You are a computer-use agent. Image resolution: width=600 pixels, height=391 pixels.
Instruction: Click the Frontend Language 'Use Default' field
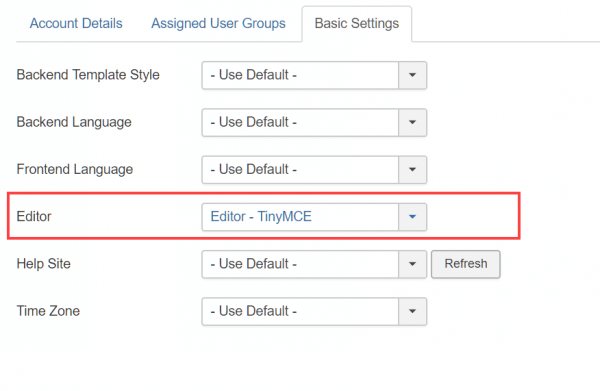tap(300, 169)
